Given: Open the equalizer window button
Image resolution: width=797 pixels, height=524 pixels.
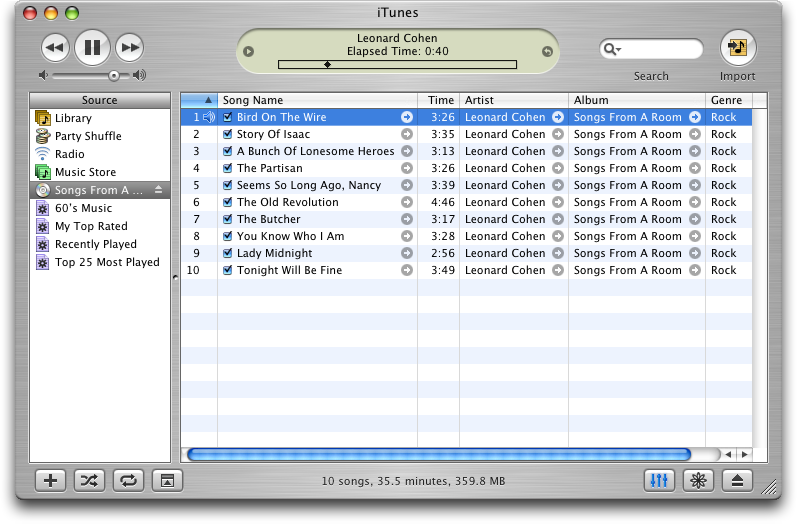Looking at the screenshot, I should pos(659,480).
